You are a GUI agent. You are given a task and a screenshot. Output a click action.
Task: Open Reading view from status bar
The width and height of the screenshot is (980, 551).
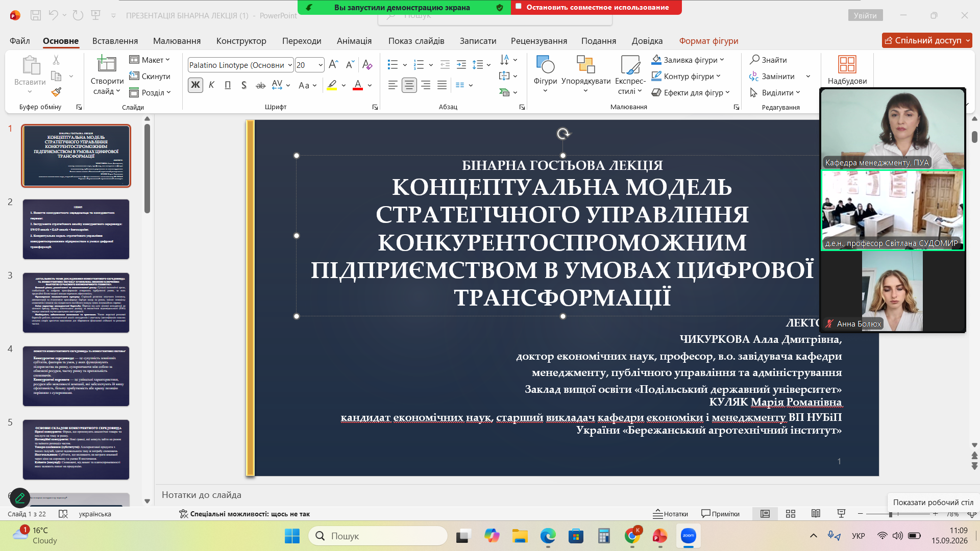(816, 514)
